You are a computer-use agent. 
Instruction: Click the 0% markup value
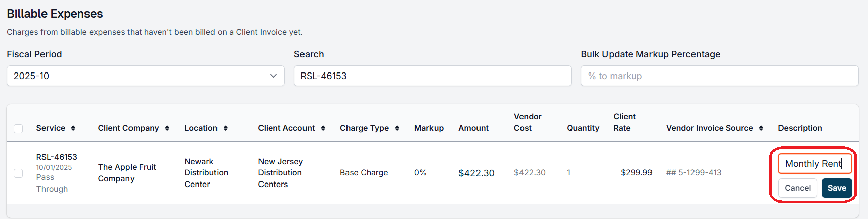[x=420, y=173]
